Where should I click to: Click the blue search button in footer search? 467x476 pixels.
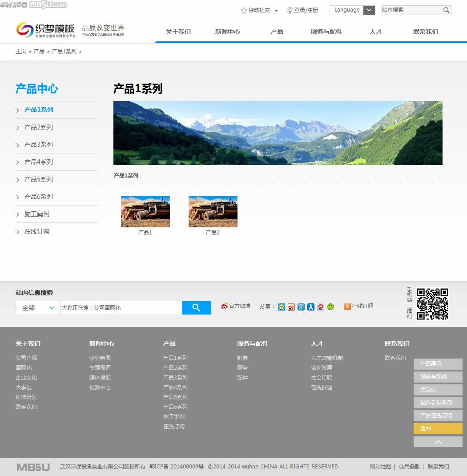pyautogui.click(x=196, y=307)
